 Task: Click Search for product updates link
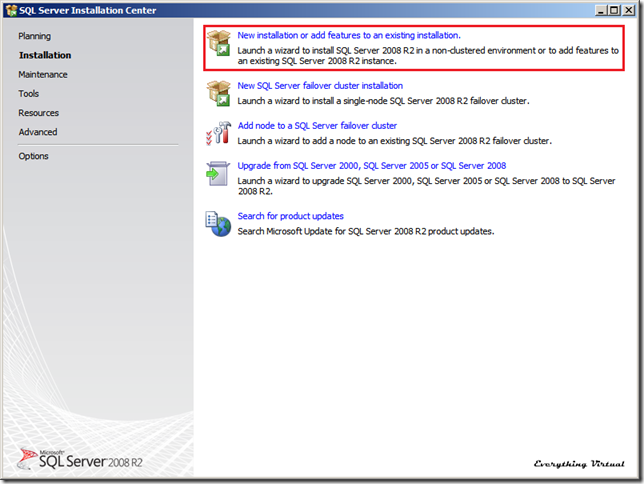point(290,216)
